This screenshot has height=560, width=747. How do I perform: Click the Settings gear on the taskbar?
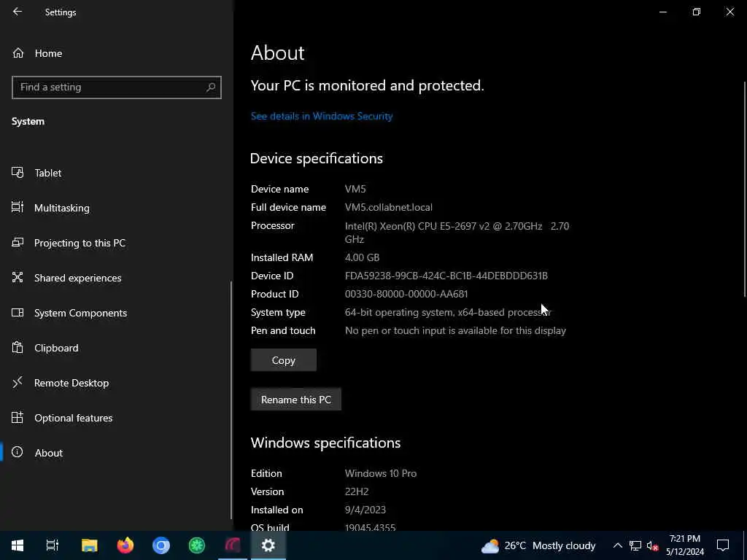click(268, 545)
